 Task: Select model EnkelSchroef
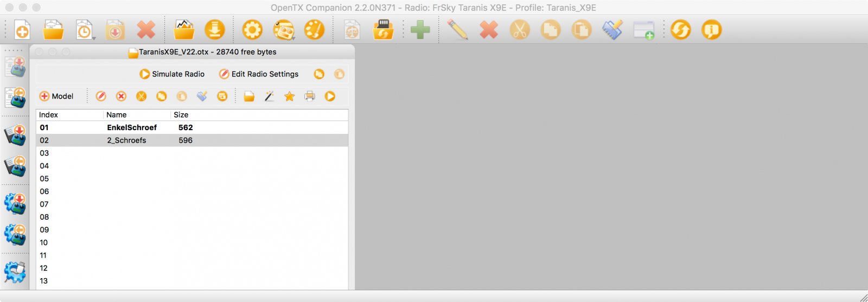[x=132, y=127]
